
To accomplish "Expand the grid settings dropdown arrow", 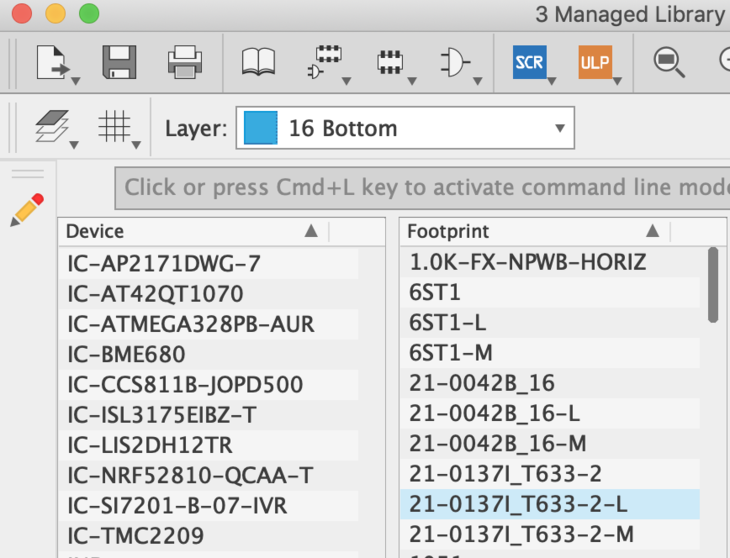I will 136,145.
